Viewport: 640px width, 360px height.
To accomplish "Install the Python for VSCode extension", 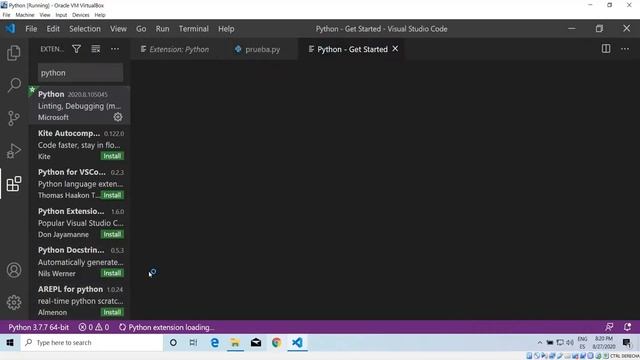I will [x=112, y=195].
